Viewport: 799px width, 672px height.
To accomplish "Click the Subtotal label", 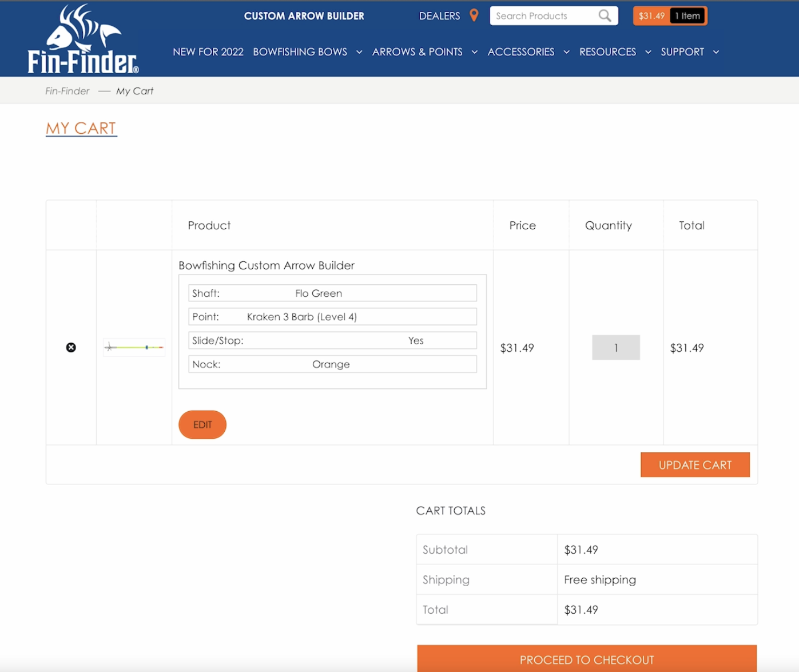I will click(445, 550).
